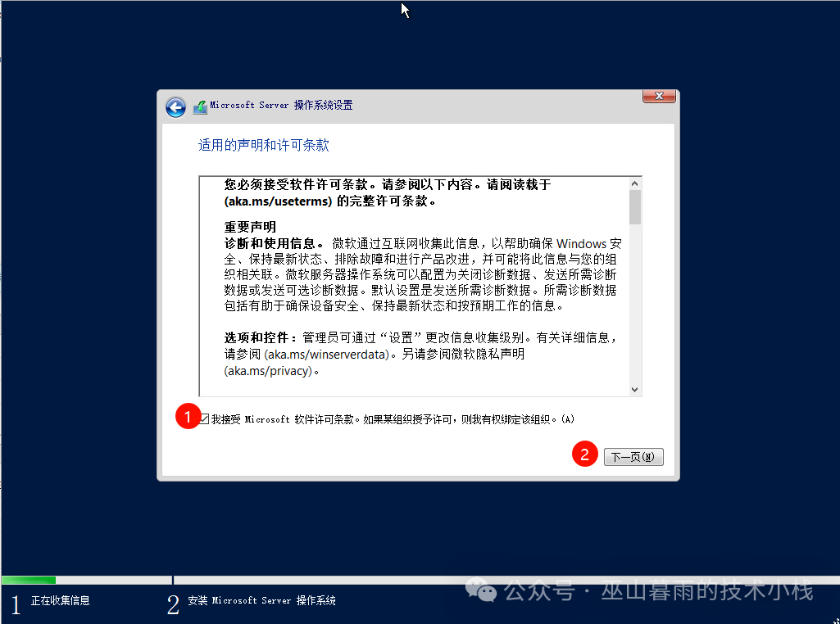
Task: Tick the accept Microsoft license terms checkbox
Action: coord(204,419)
